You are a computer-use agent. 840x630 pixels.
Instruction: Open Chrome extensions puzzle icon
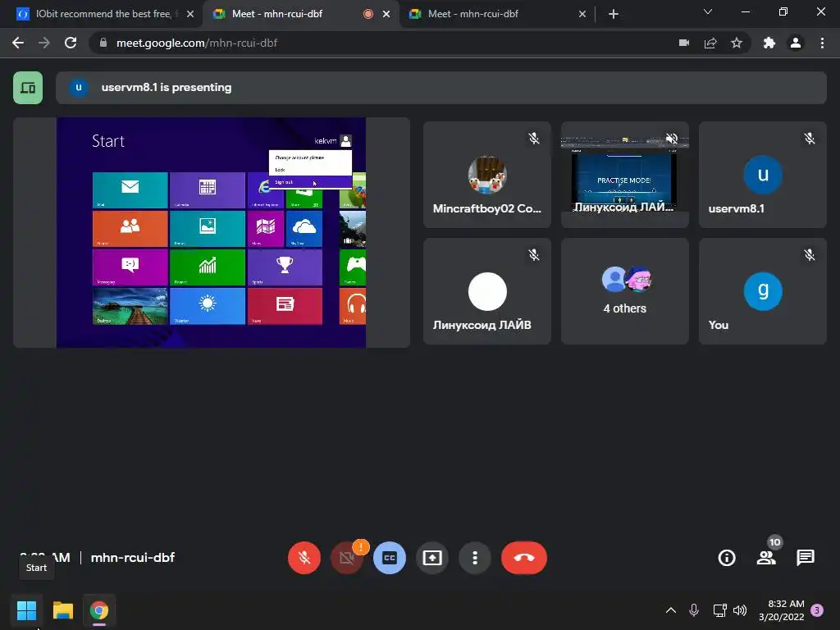click(x=769, y=43)
